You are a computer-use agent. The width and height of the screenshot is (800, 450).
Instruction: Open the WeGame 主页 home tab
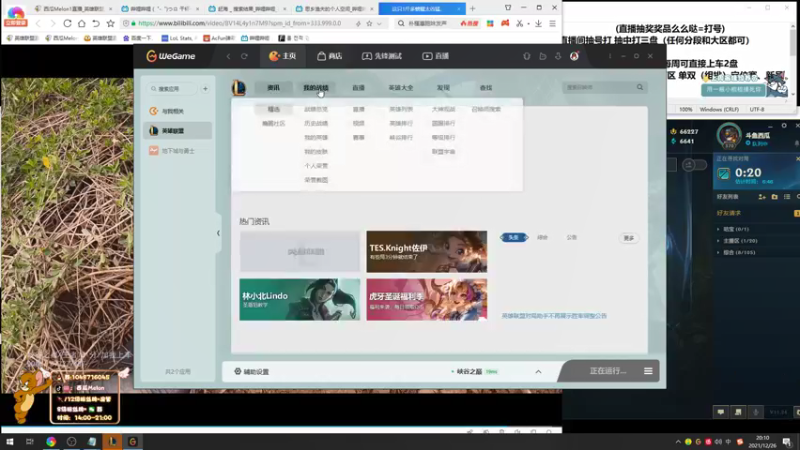tap(282, 56)
